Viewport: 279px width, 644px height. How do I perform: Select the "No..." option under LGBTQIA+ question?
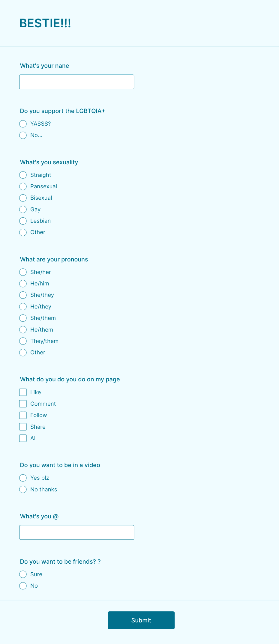(x=23, y=135)
